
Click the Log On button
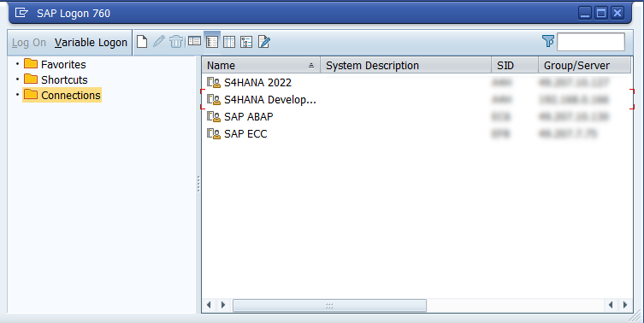(x=29, y=43)
